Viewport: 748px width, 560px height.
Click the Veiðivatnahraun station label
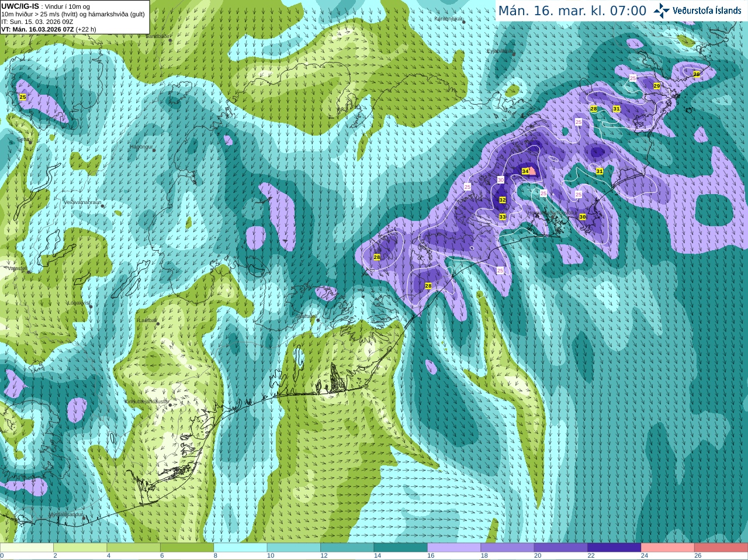point(83,202)
